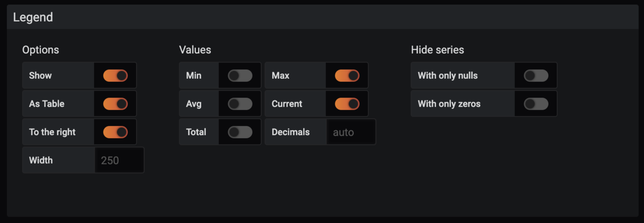
Task: Click the Decimals label
Action: [290, 132]
